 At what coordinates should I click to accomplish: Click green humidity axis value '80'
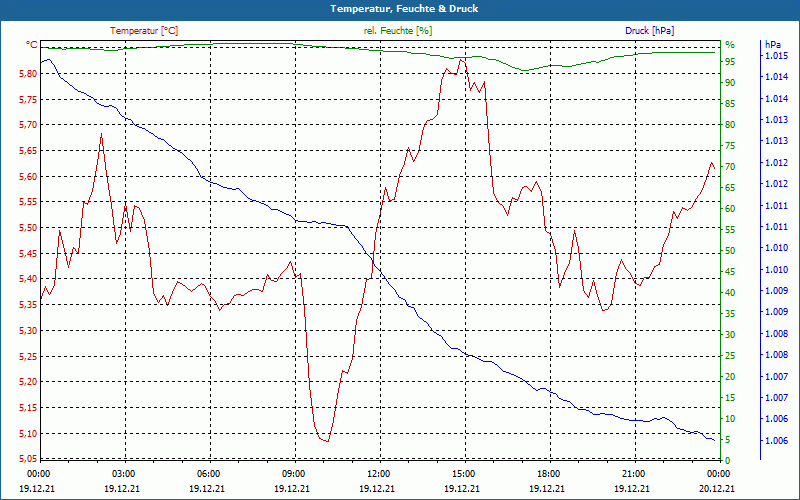[730, 125]
